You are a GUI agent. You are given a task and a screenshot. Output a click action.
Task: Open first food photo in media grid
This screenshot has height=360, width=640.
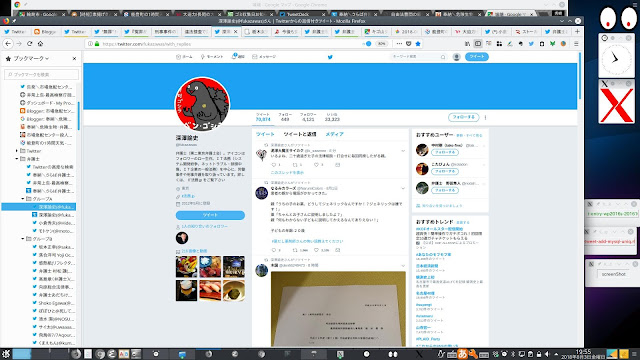pyautogui.click(x=186, y=267)
